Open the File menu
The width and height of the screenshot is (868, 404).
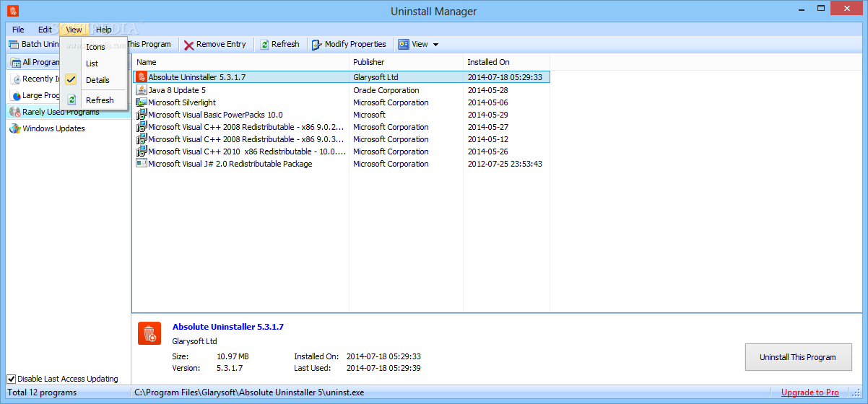[18, 30]
